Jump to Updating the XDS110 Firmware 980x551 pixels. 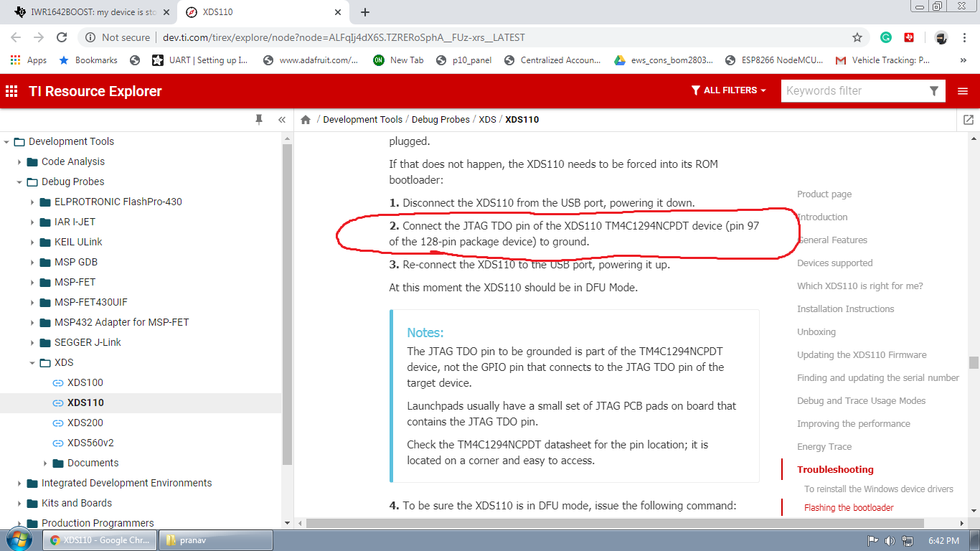862,355
